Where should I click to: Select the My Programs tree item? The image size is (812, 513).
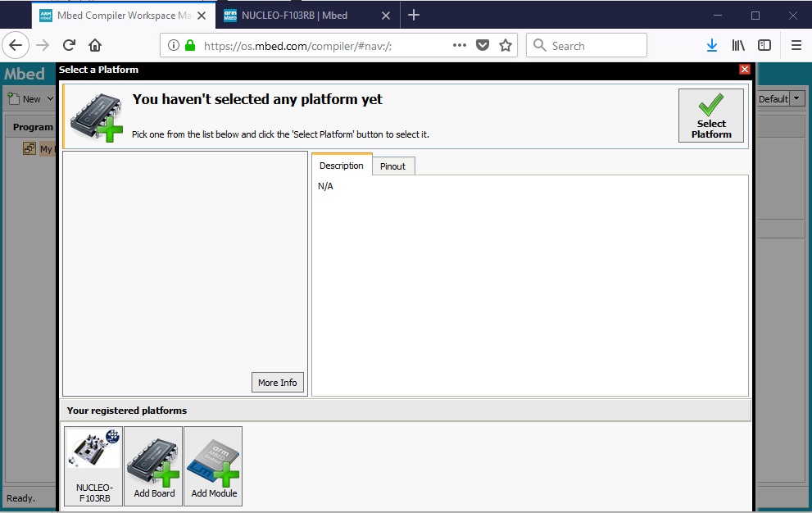40,148
